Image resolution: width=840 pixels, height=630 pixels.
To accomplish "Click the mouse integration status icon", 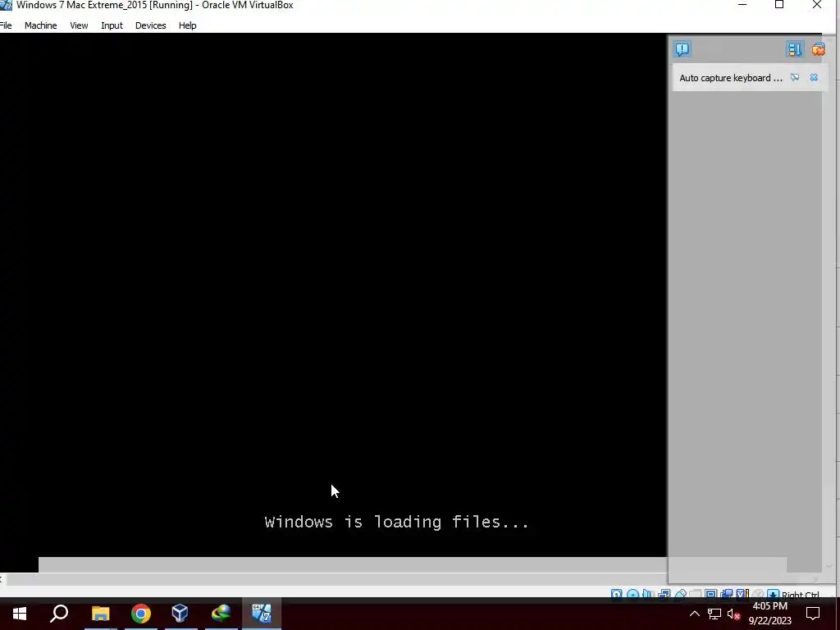I will click(757, 594).
